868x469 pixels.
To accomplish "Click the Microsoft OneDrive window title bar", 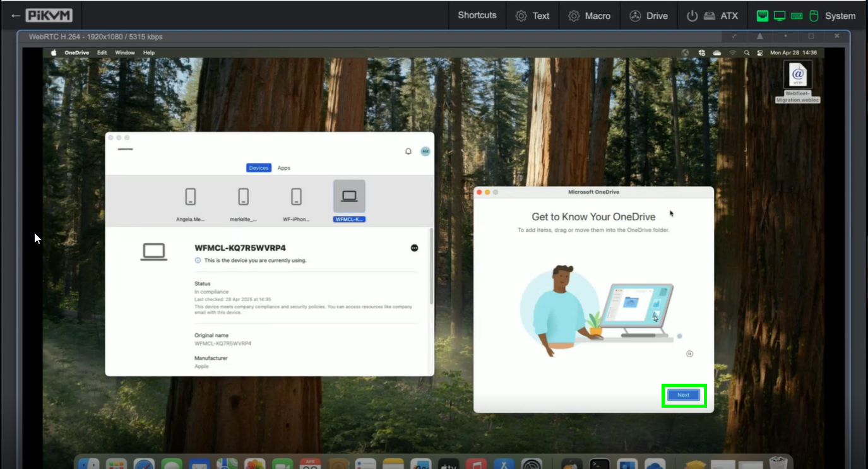I will click(593, 192).
